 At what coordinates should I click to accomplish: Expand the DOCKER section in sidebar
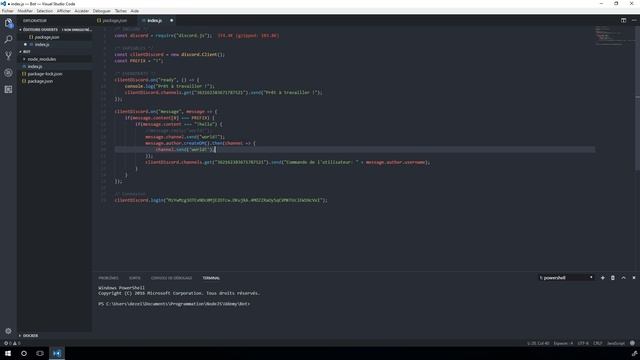[30, 336]
